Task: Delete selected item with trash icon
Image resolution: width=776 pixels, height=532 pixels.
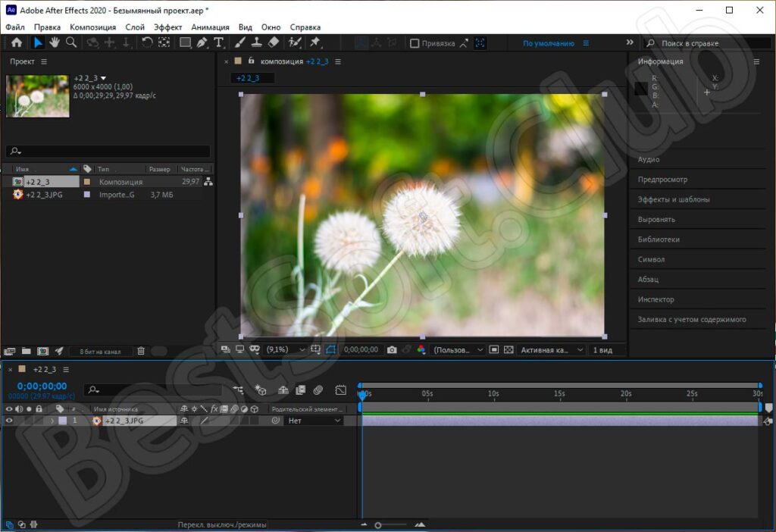Action: tap(140, 352)
